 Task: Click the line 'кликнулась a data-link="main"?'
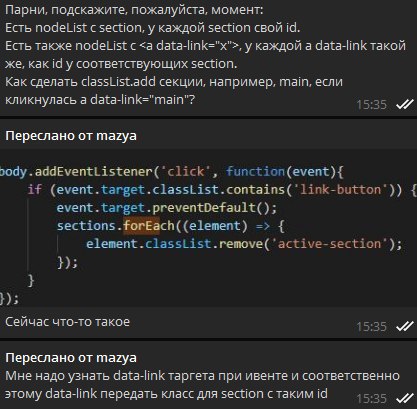(100, 100)
